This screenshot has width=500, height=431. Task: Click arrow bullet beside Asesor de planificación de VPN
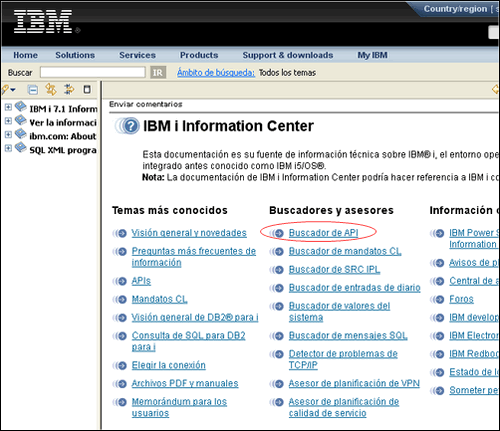[x=277, y=384]
